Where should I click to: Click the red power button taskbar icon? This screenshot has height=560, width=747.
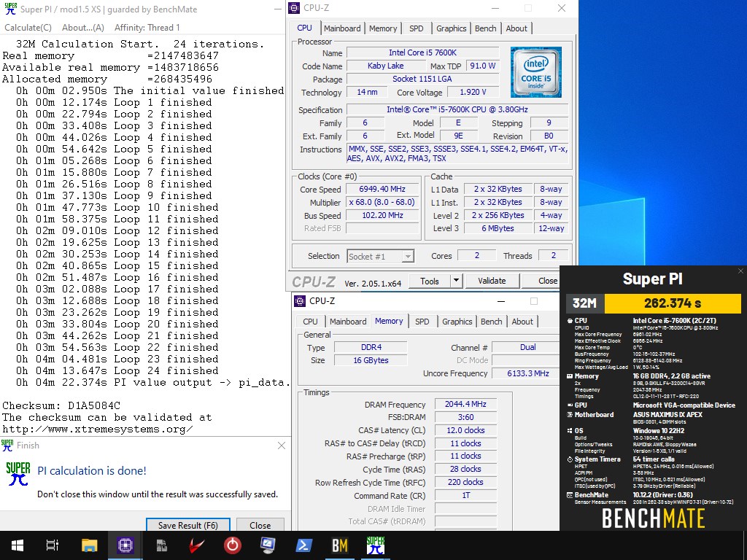[233, 545]
